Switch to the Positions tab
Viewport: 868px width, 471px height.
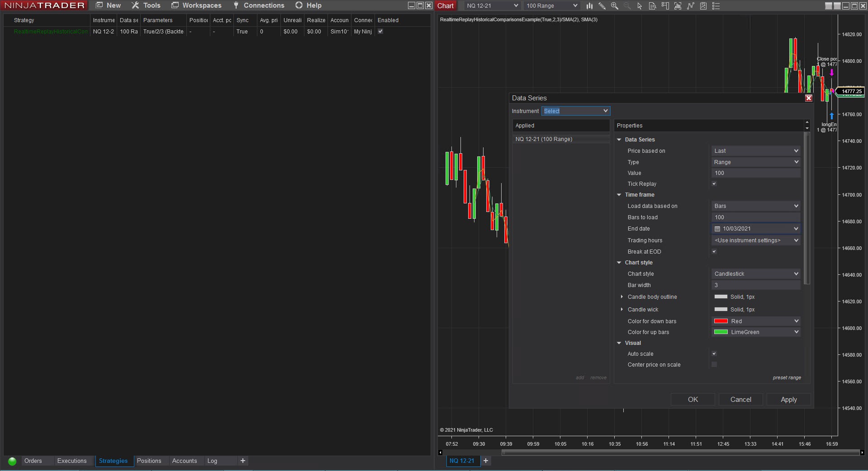coord(149,461)
